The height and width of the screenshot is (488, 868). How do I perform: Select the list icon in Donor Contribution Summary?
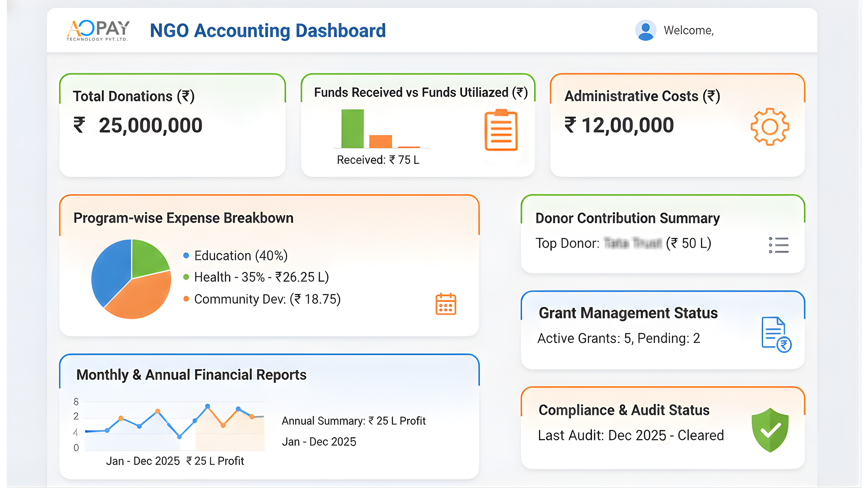(778, 245)
